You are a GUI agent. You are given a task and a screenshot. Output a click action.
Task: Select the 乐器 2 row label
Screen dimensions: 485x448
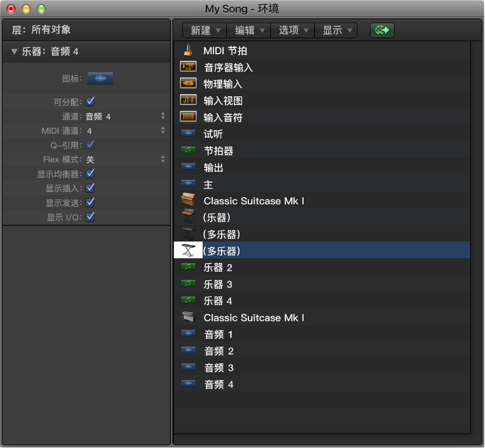218,268
